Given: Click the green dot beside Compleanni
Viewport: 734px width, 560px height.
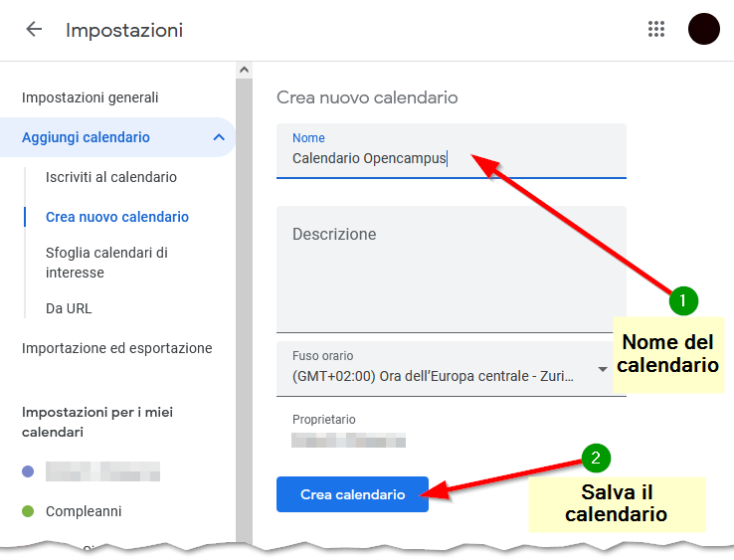Looking at the screenshot, I should coord(28,511).
